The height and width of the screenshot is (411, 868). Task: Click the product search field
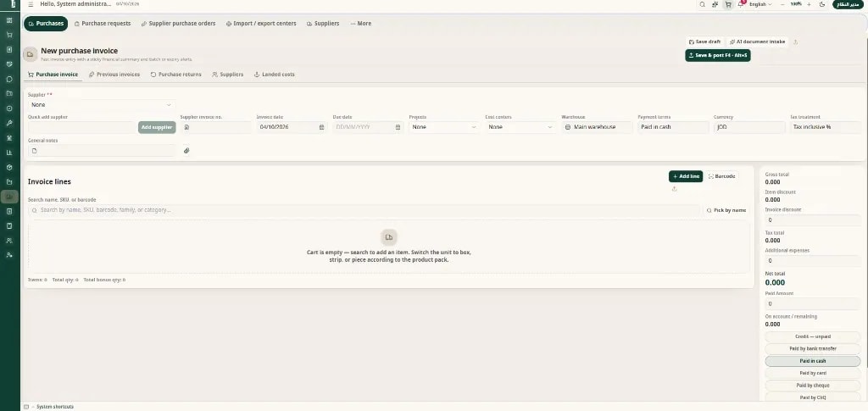(x=364, y=210)
